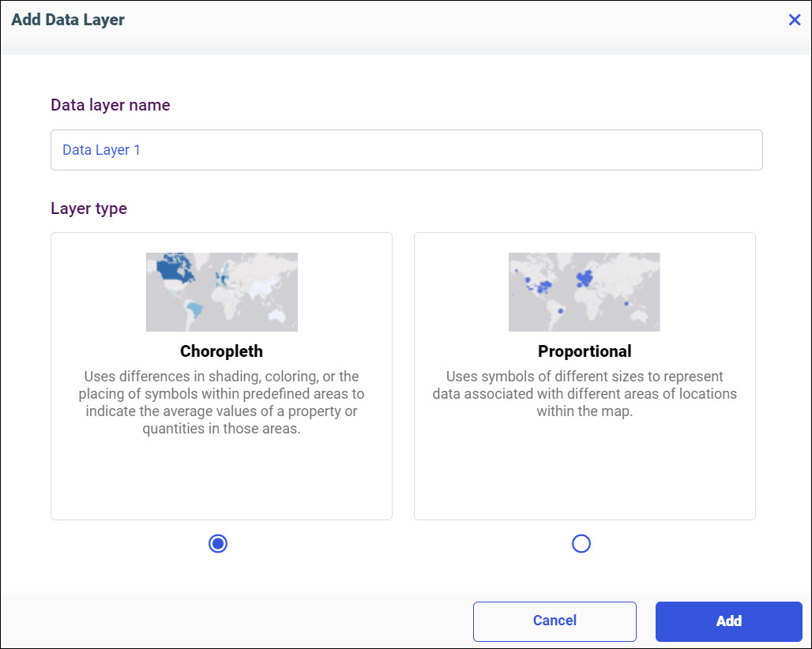
Task: Click the Choropleth map preview thumbnail
Action: [x=221, y=291]
